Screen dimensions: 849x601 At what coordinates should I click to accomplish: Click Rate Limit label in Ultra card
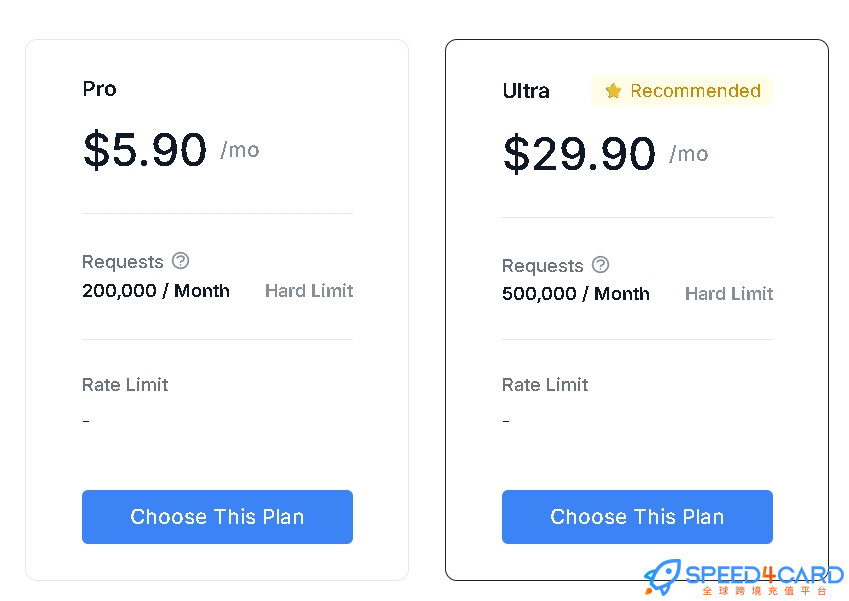point(545,384)
